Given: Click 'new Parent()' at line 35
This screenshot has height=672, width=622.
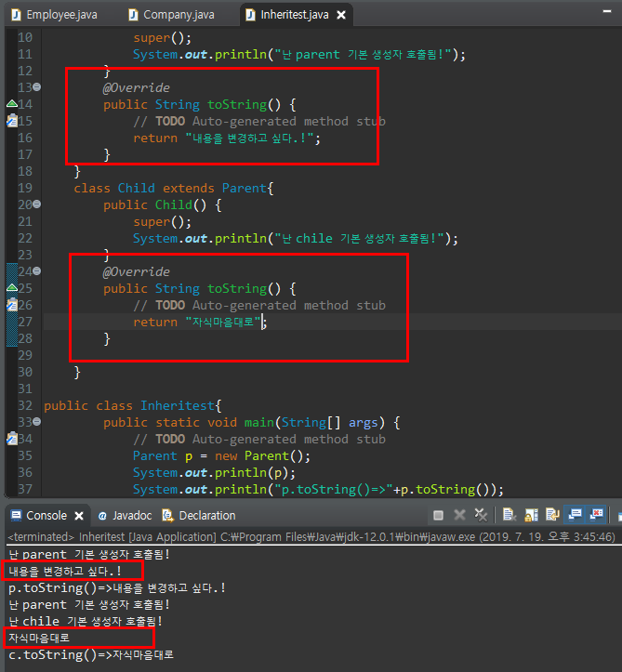Looking at the screenshot, I should pos(259,455).
